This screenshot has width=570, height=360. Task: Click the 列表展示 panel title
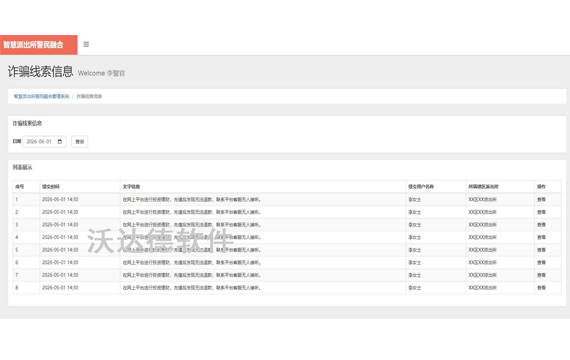click(23, 167)
